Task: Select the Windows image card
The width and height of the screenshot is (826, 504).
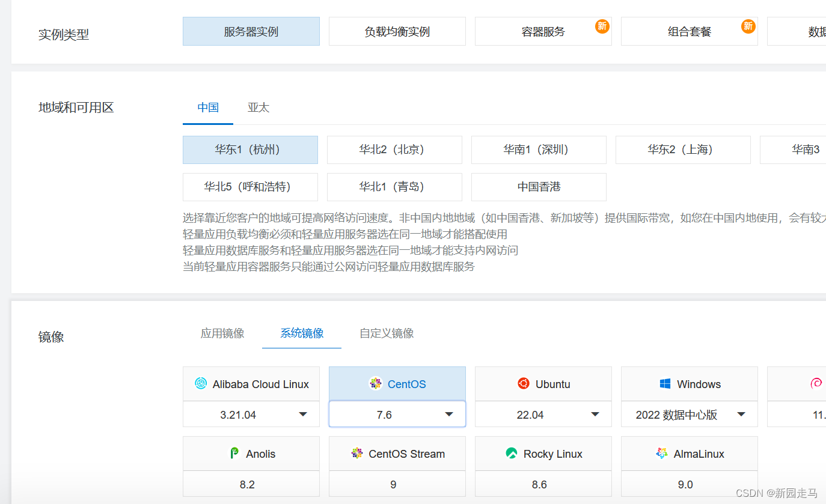Action: click(690, 384)
